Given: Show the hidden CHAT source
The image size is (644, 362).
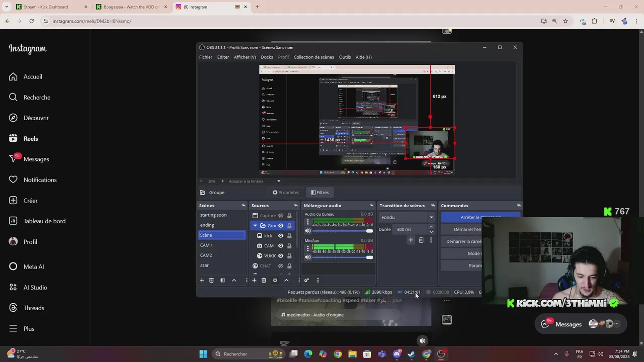Looking at the screenshot, I should [x=281, y=266].
